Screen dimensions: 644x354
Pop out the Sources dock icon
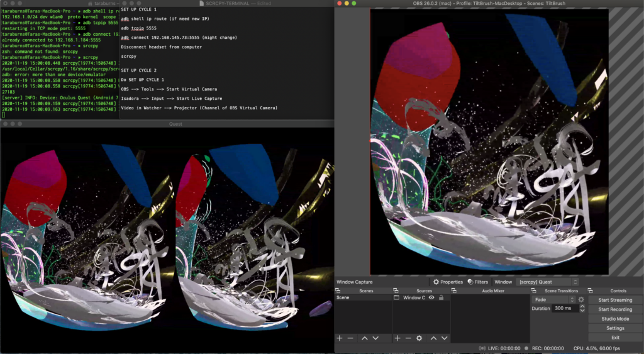(x=396, y=290)
